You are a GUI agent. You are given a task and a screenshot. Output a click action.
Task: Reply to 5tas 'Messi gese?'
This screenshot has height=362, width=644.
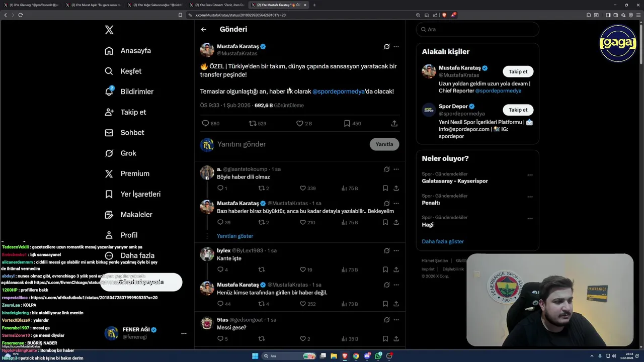tap(222, 339)
